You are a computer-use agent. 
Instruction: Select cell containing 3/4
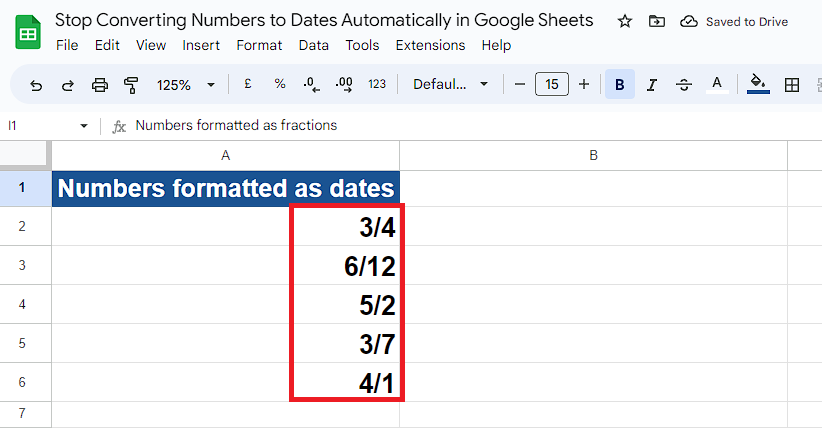225,226
